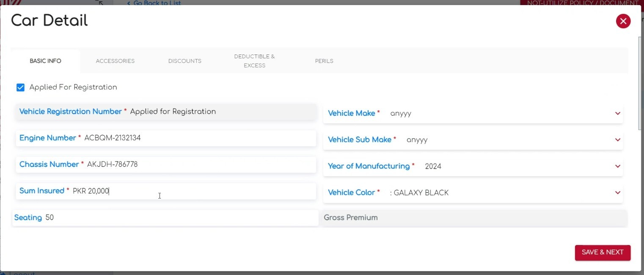This screenshot has width=644, height=275.
Task: Click the Gross Premium field
Action: coord(474,218)
